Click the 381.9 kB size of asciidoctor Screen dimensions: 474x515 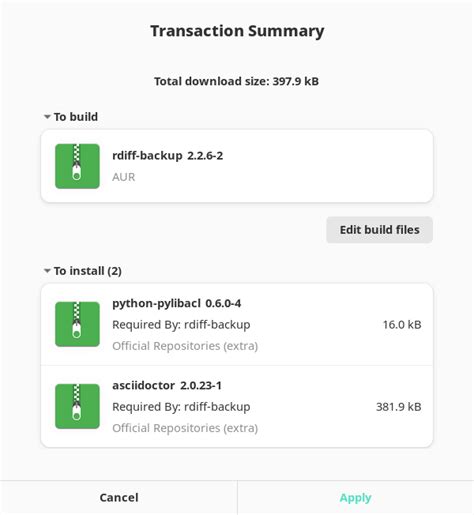tap(399, 407)
